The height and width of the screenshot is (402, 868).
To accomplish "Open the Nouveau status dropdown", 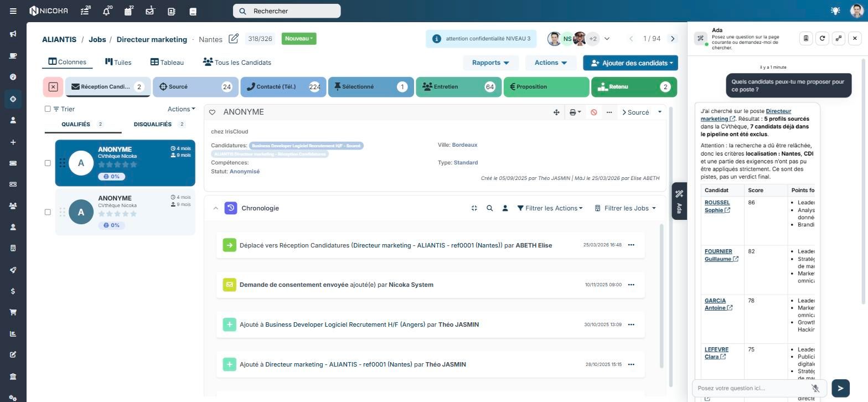I will coord(299,39).
